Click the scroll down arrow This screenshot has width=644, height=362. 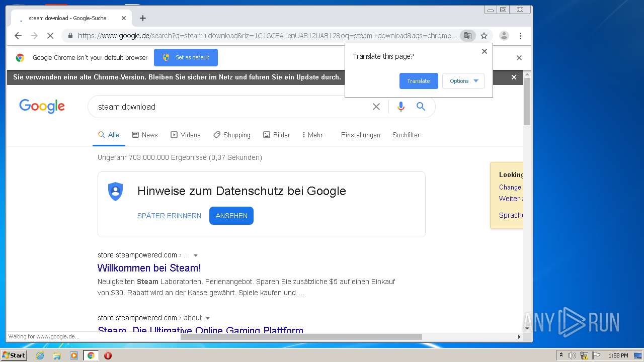527,328
